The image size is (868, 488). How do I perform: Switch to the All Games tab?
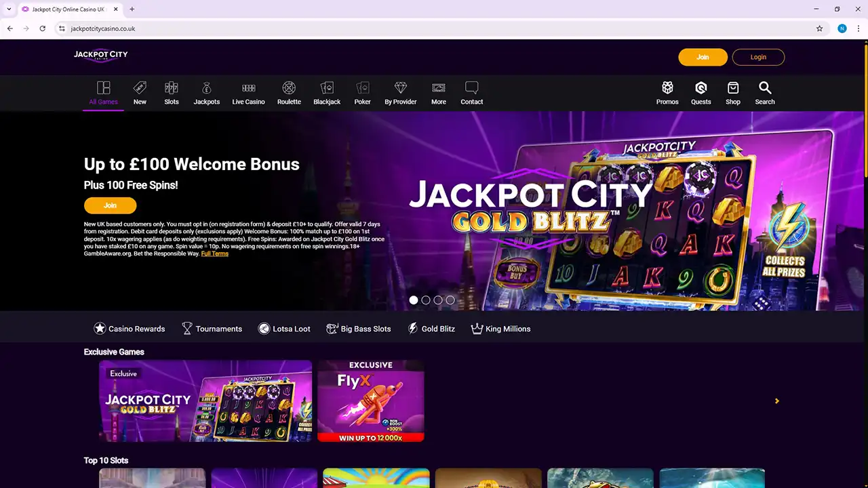pos(103,94)
